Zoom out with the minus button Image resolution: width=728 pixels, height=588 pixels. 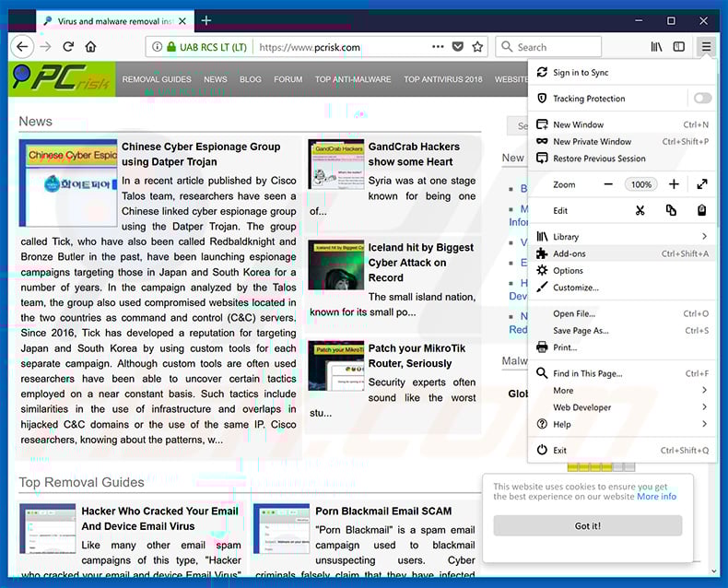click(608, 184)
